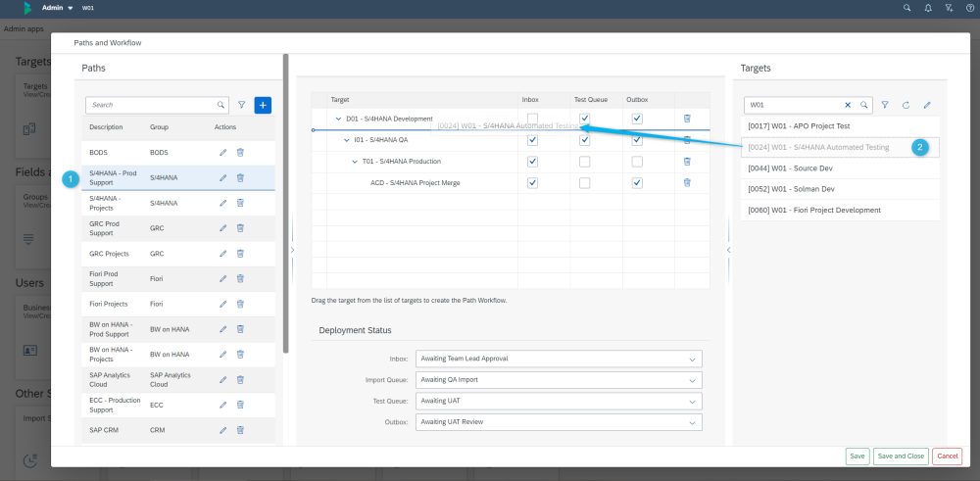
Task: Click the search icon in top header
Action: (x=906, y=8)
